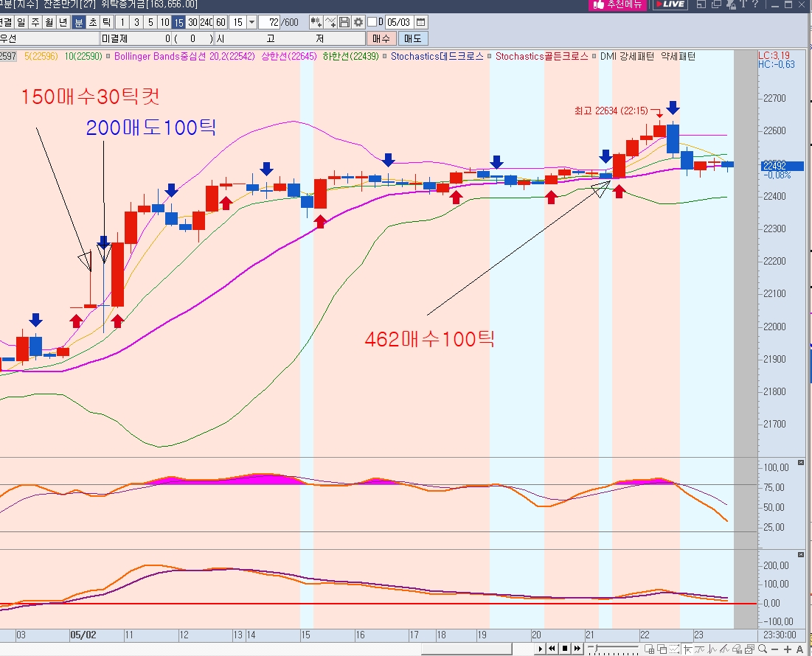
Task: Switch to 틱 (tick) period tab
Action: tap(107, 22)
